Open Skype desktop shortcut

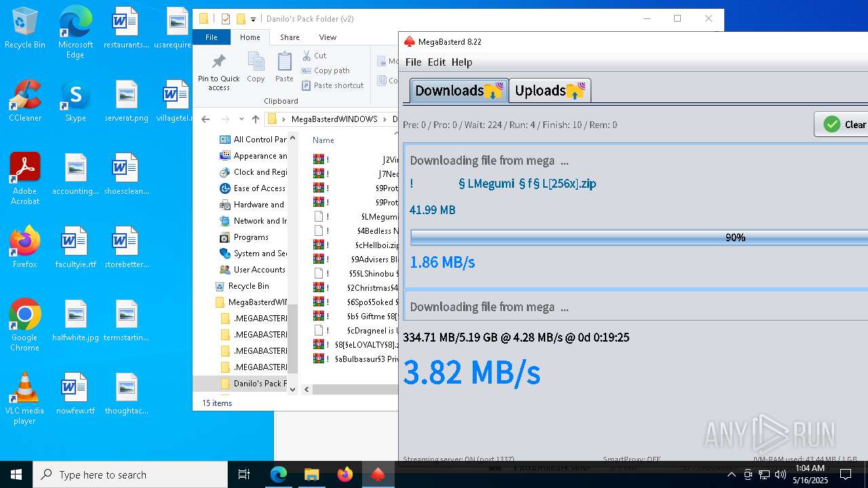75,101
